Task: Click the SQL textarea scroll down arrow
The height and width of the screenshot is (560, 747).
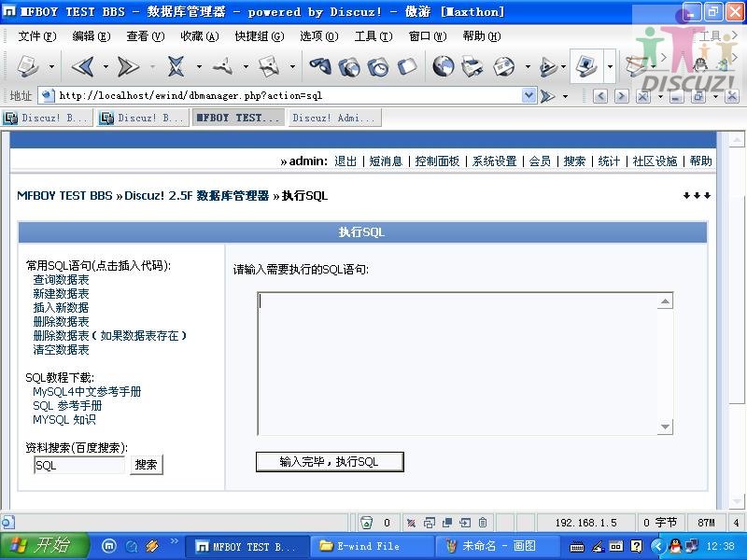Action: pyautogui.click(x=665, y=427)
